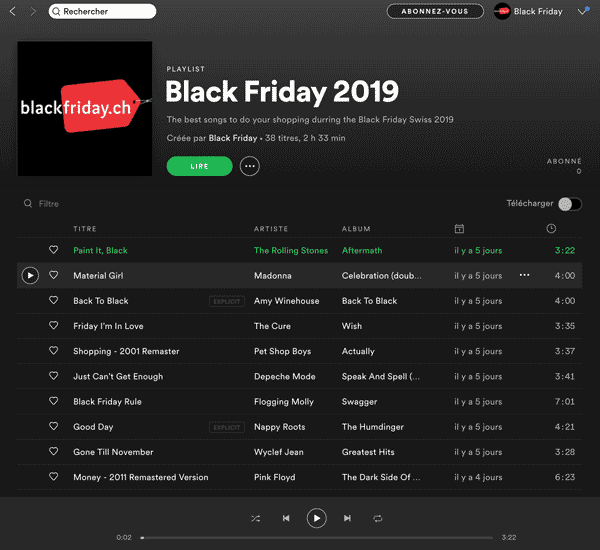Like Paint It, Black heart icon
This screenshot has width=600, height=550.
click(54, 250)
